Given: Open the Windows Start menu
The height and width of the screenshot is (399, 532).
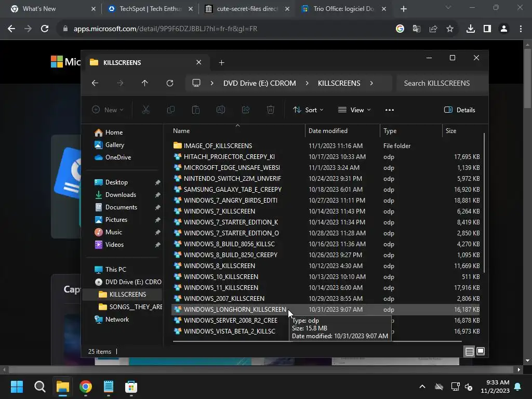Looking at the screenshot, I should coord(17,387).
